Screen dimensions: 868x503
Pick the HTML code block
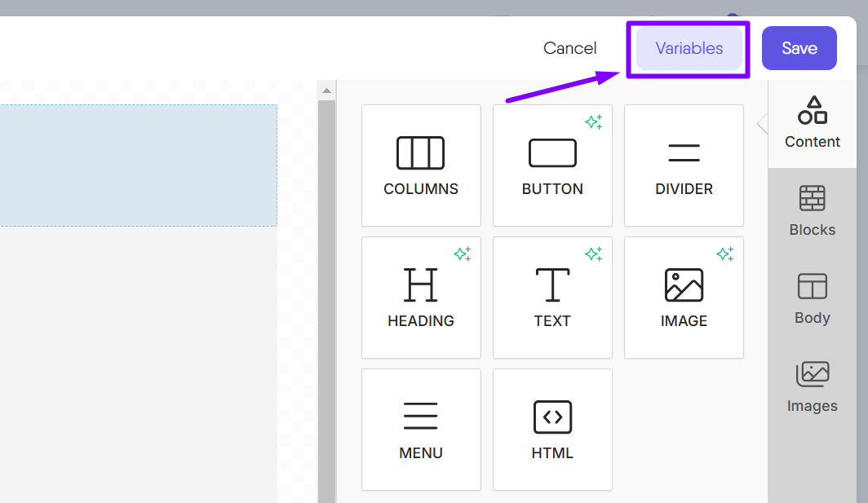click(552, 430)
